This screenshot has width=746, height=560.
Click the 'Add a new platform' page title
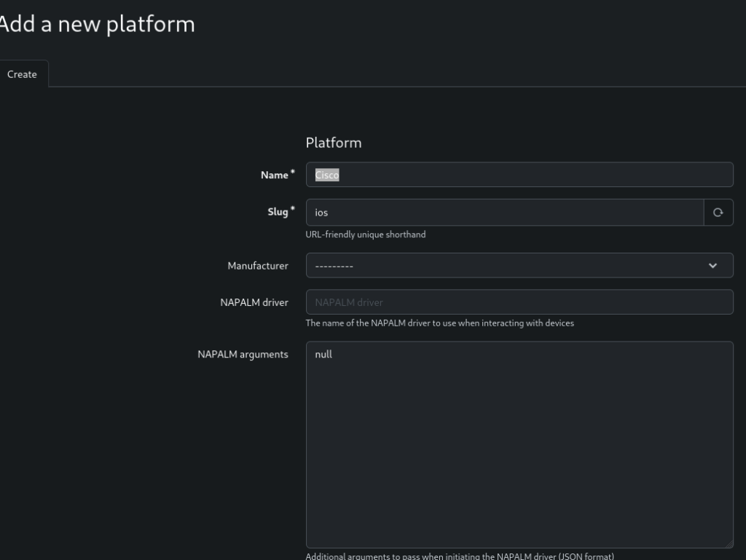coord(96,24)
